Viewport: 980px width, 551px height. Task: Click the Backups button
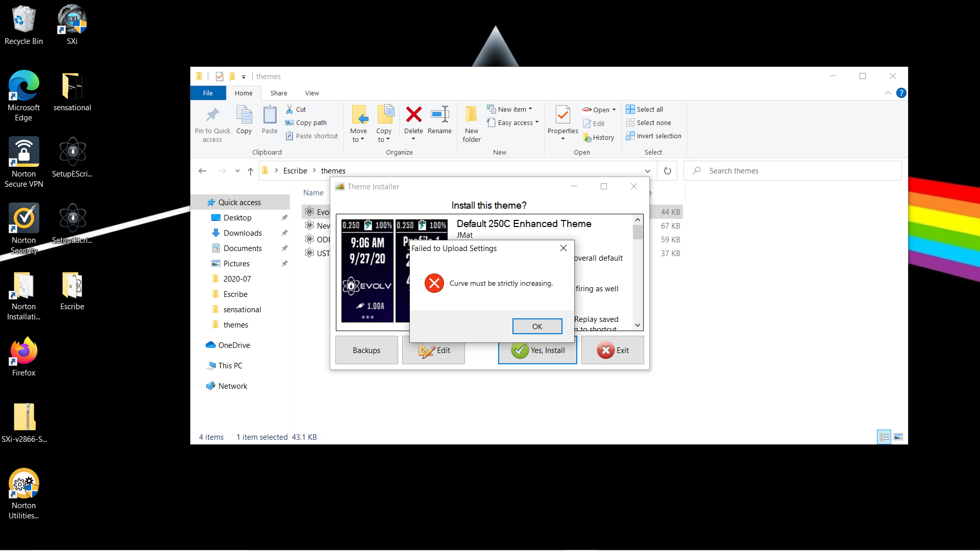(366, 350)
